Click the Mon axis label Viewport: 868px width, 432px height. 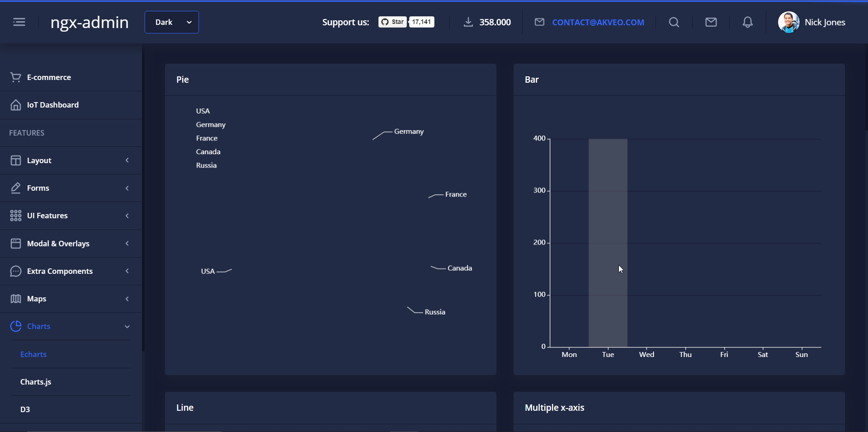(x=569, y=355)
